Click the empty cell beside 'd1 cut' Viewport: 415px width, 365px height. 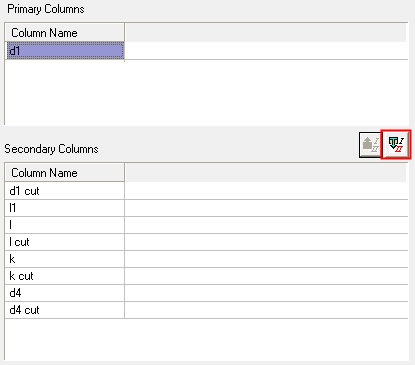pos(266,191)
